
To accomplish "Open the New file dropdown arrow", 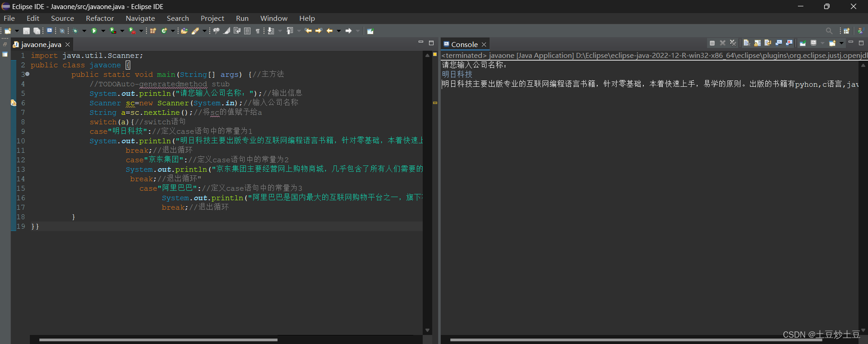I will [17, 31].
